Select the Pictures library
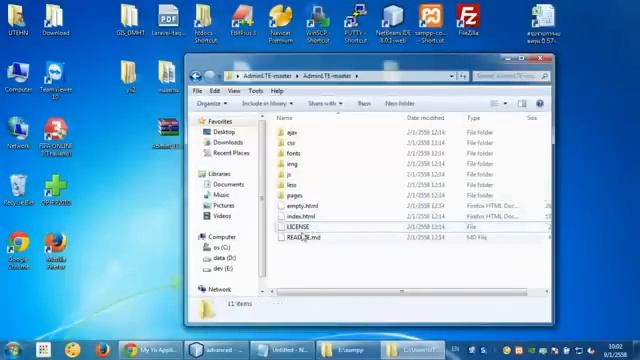The image size is (640, 360). 220,206
